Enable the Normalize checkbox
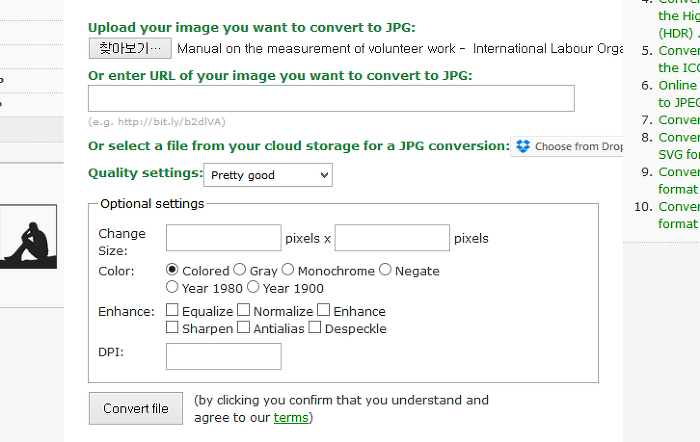This screenshot has width=700, height=442. click(243, 310)
